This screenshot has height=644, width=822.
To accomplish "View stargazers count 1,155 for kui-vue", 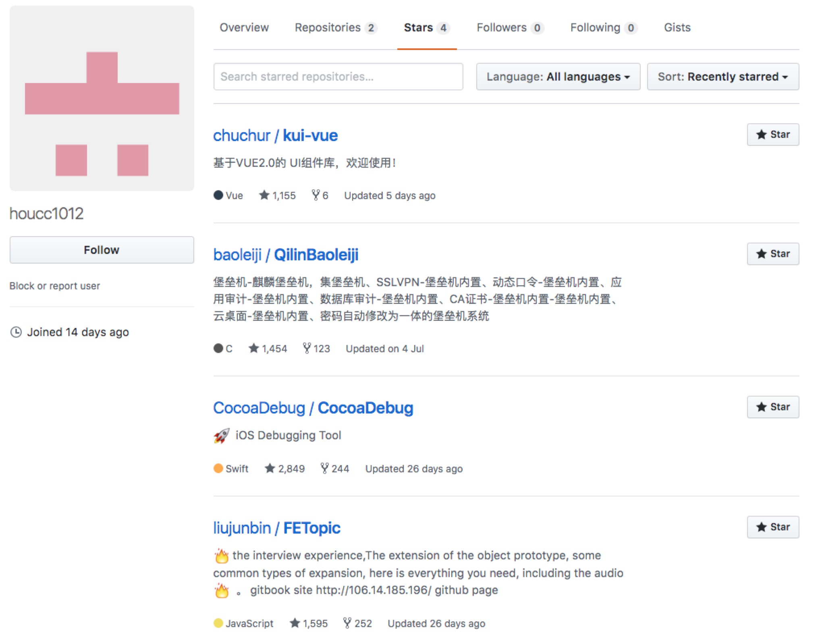I will point(277,195).
